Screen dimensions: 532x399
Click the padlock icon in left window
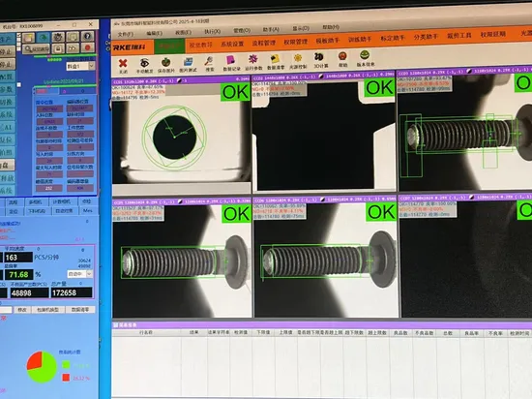pos(58,48)
